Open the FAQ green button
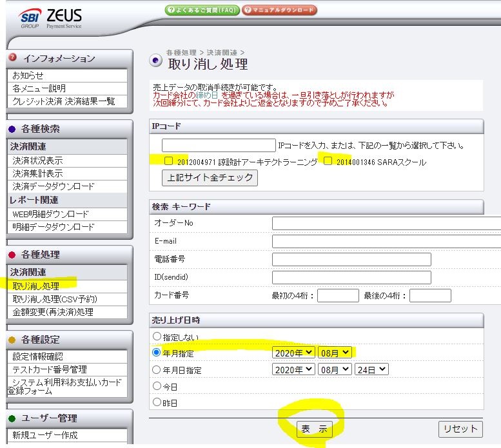The width and height of the screenshot is (501, 448). (x=202, y=10)
